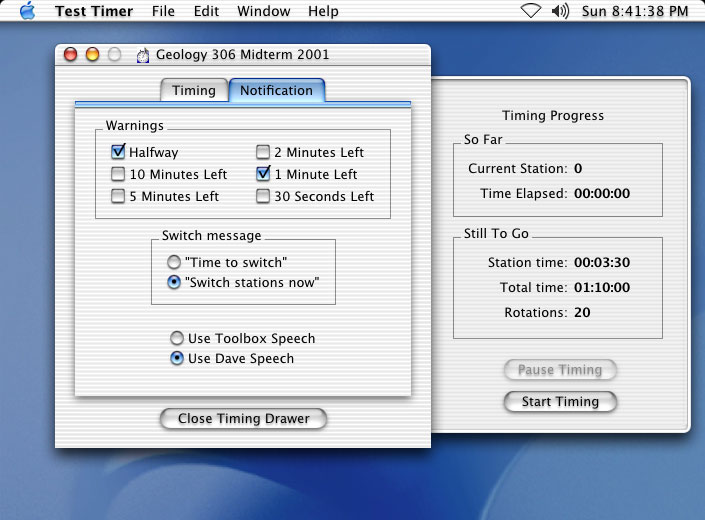This screenshot has width=705, height=520.
Task: Enable the 2 Minutes Left warning
Action: (x=263, y=152)
